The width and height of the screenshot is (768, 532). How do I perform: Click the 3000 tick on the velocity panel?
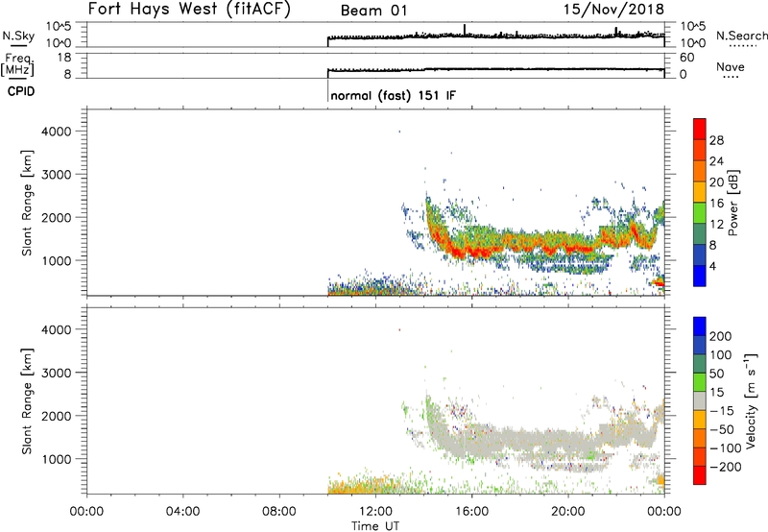coord(57,373)
